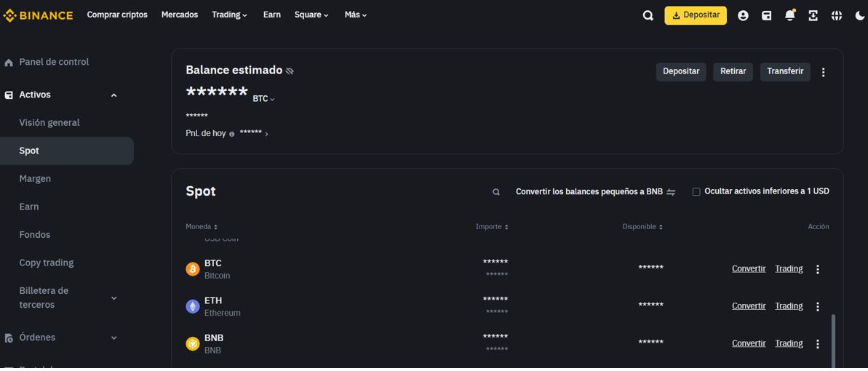Toggle balance visibility eye icon
The image size is (868, 371).
pyautogui.click(x=290, y=71)
